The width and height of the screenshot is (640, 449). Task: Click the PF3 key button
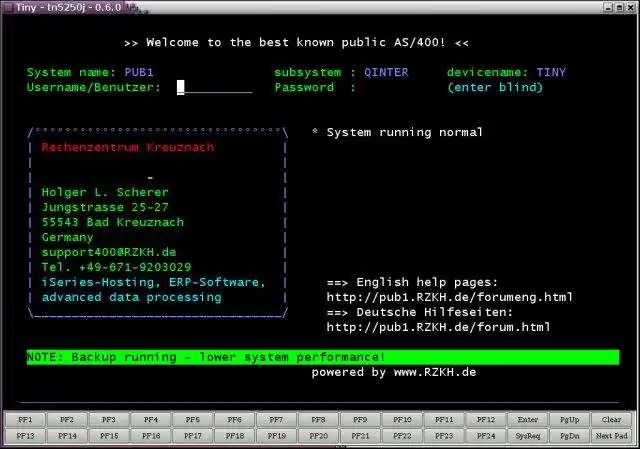[109, 420]
